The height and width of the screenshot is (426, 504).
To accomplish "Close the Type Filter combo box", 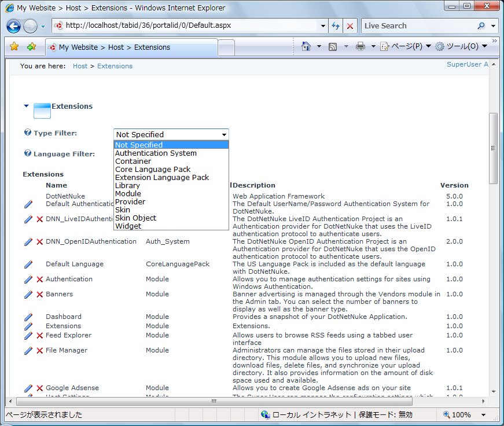I will pyautogui.click(x=224, y=134).
